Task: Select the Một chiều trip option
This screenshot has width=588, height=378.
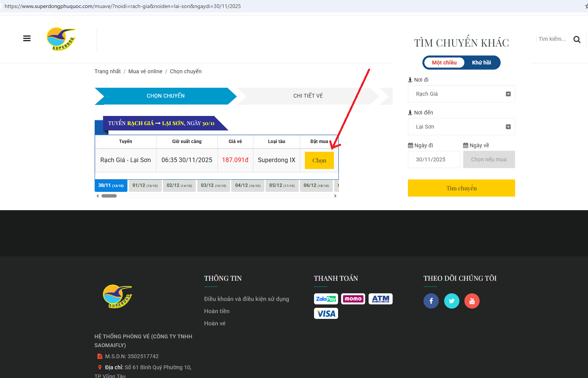Action: point(444,63)
